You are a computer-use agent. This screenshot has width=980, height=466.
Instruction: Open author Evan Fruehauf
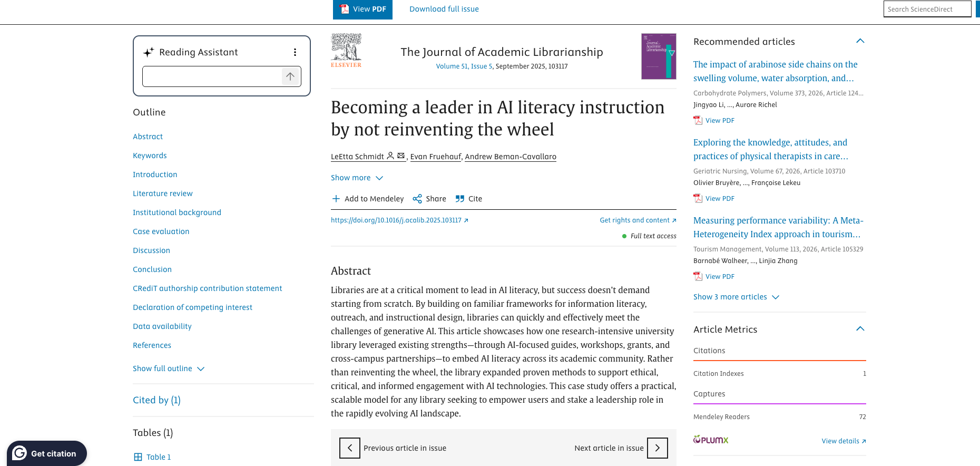[436, 157]
